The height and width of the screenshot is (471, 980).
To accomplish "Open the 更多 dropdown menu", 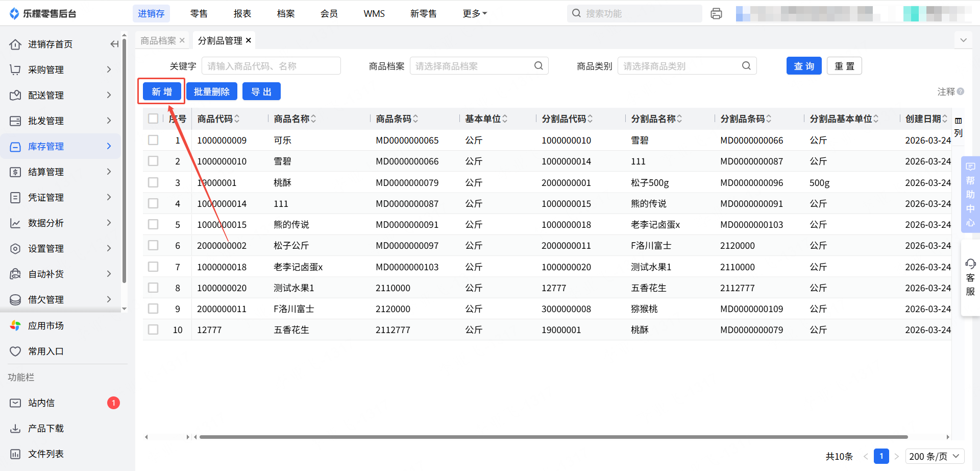I will 474,14.
